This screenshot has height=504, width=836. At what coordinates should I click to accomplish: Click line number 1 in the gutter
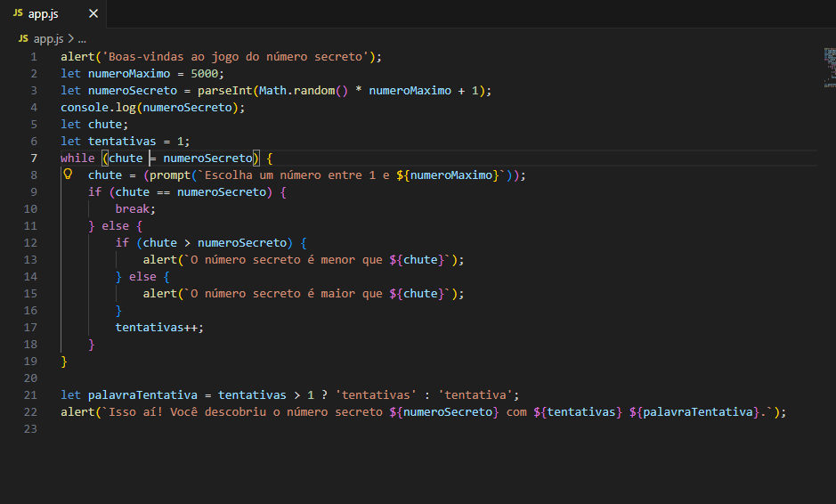click(x=34, y=56)
